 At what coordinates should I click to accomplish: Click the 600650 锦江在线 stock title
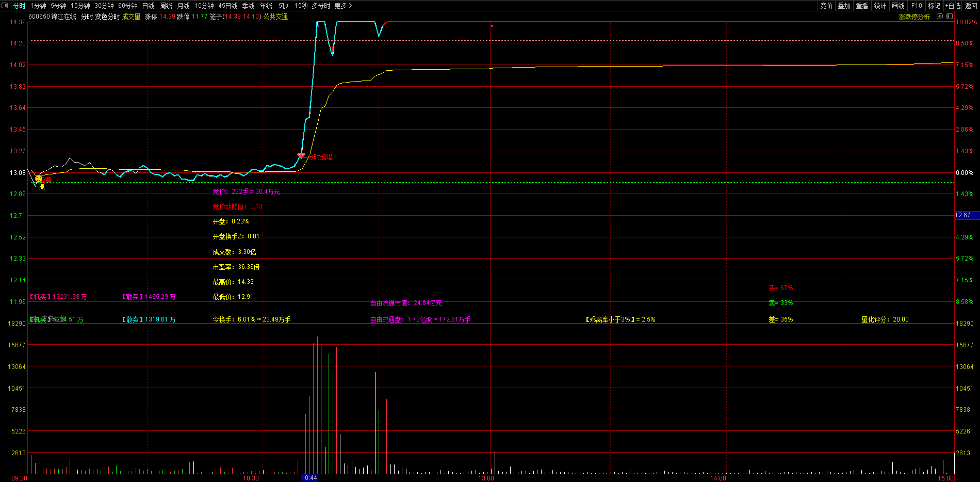pyautogui.click(x=52, y=17)
